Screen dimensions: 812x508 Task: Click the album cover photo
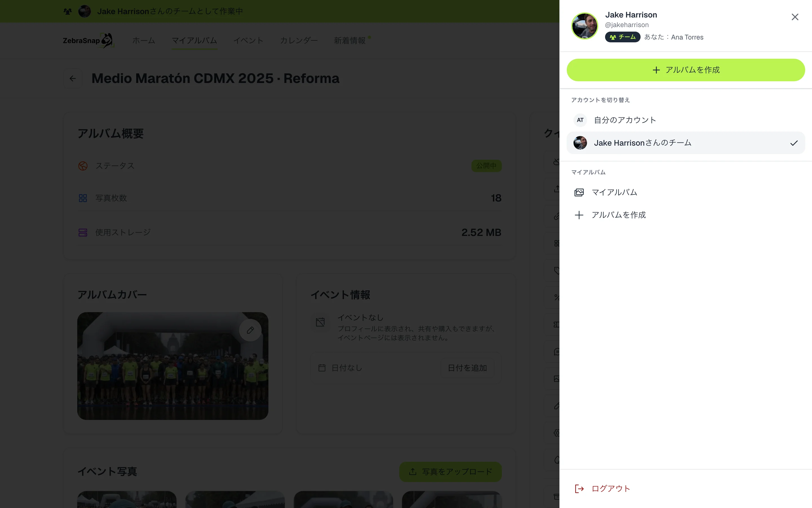point(173,366)
